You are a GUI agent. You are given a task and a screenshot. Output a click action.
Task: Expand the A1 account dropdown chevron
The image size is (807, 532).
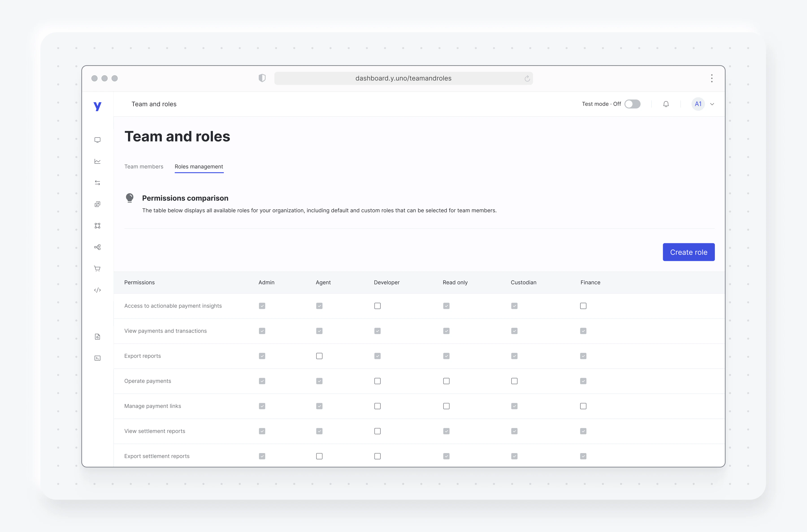[712, 104]
